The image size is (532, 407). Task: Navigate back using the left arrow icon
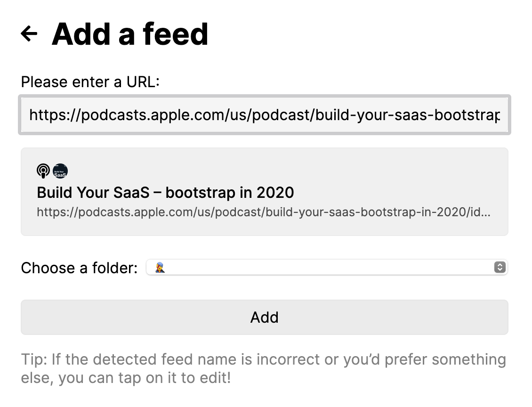click(29, 33)
